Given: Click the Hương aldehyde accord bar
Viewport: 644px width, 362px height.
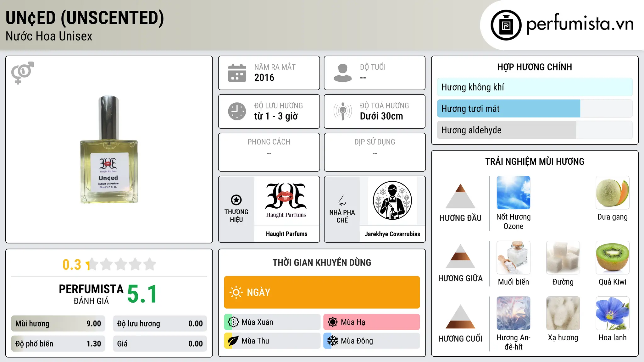Looking at the screenshot, I should [535, 130].
